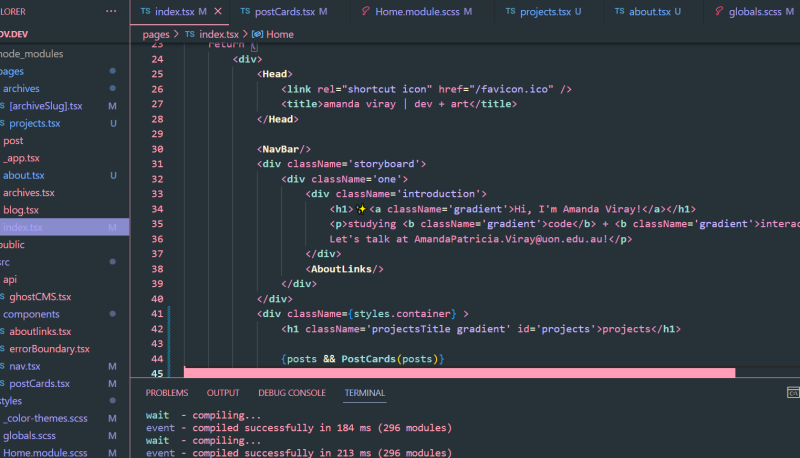The image size is (800, 458).
Task: Open blog.tsx file in Explorer
Action: (x=21, y=210)
